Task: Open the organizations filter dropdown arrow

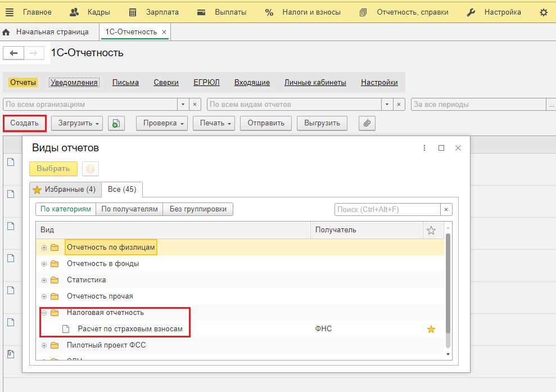Action: [x=183, y=105]
